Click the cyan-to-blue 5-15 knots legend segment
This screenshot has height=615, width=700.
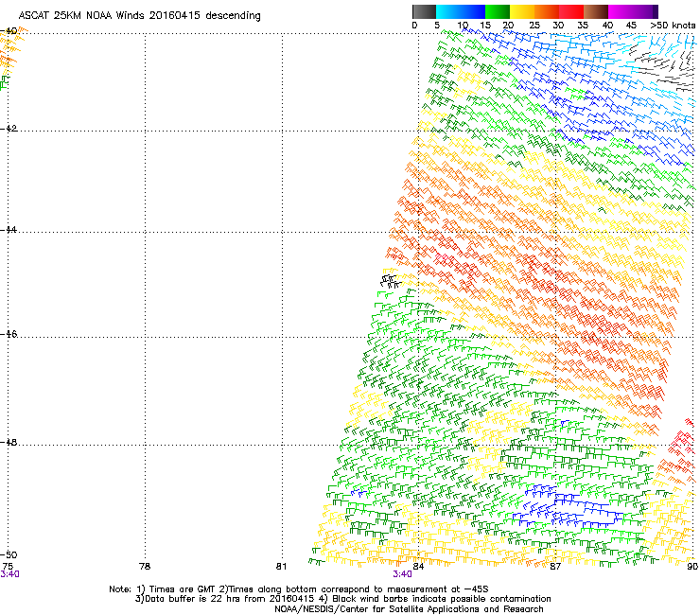pyautogui.click(x=461, y=11)
